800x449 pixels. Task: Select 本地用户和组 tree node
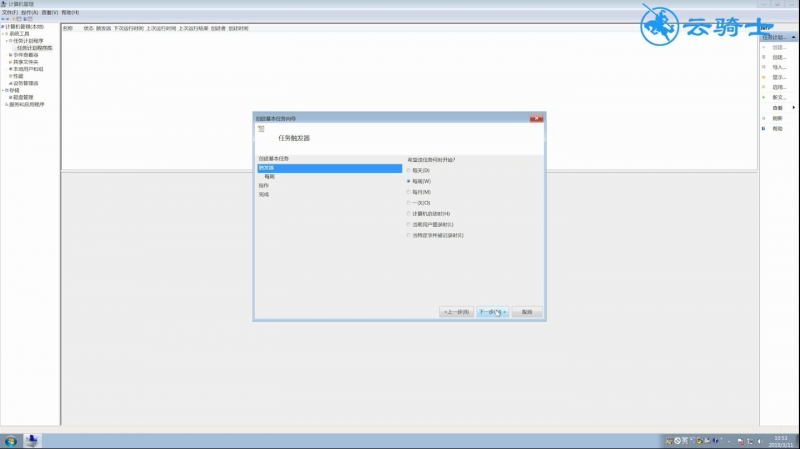point(28,69)
